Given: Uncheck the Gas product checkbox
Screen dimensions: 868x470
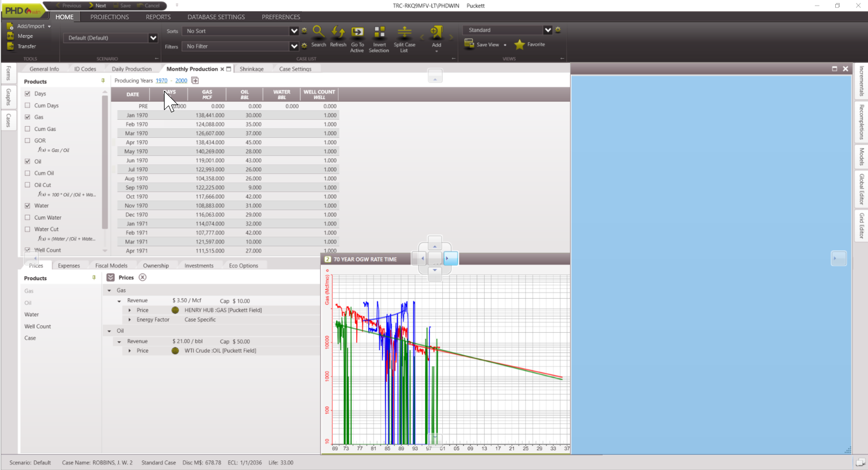Looking at the screenshot, I should [28, 117].
